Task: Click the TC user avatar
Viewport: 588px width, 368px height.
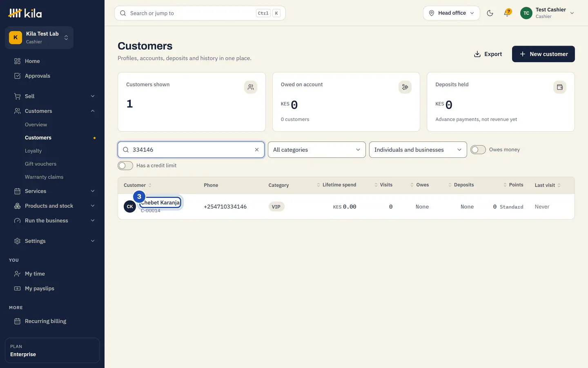Action: pyautogui.click(x=526, y=13)
